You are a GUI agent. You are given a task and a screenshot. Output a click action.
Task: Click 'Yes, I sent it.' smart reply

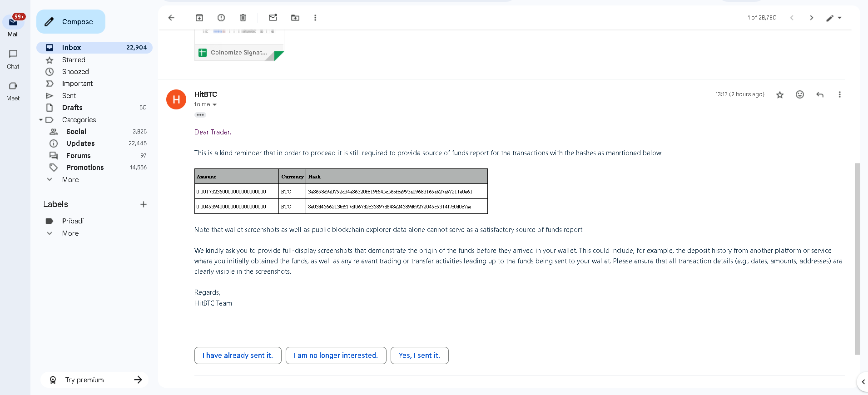[420, 355]
